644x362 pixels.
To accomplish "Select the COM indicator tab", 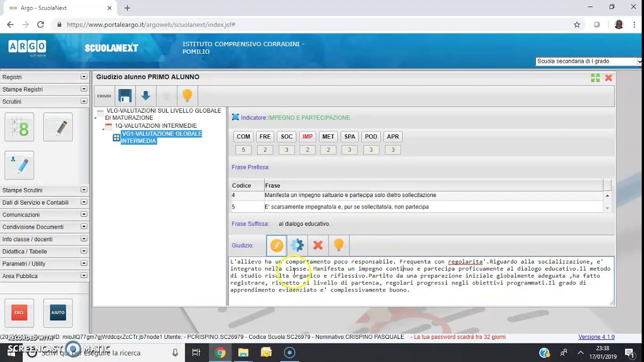I will (244, 137).
